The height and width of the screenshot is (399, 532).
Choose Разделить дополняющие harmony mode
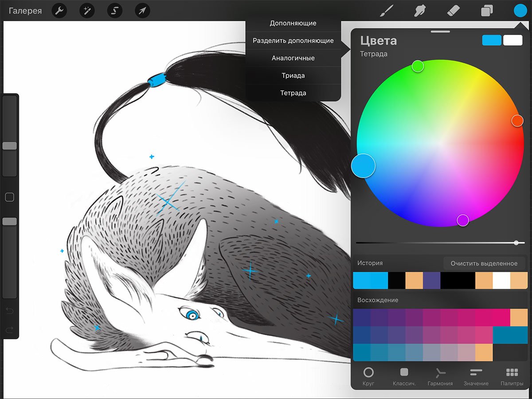click(x=293, y=40)
